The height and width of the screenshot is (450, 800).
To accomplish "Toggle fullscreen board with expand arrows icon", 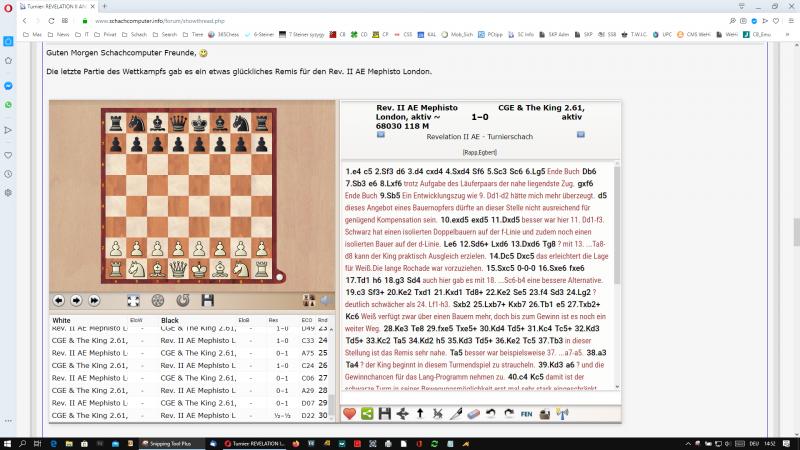I will 133,300.
